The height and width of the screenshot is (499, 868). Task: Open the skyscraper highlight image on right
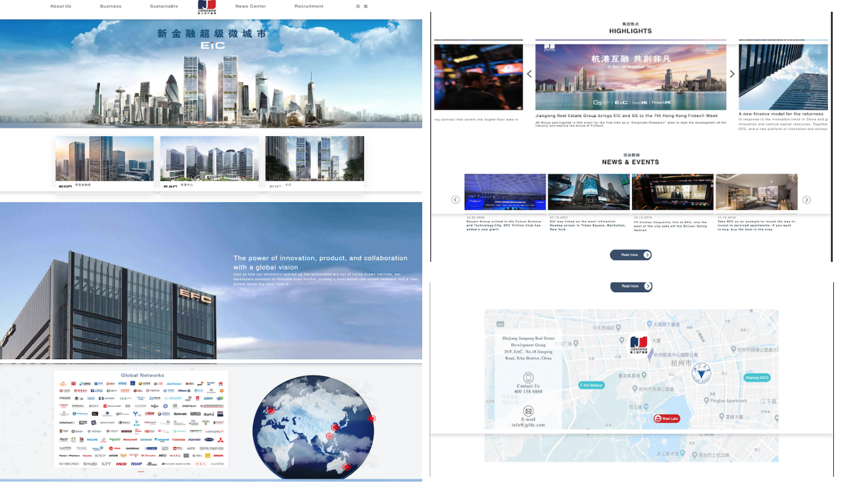[783, 77]
